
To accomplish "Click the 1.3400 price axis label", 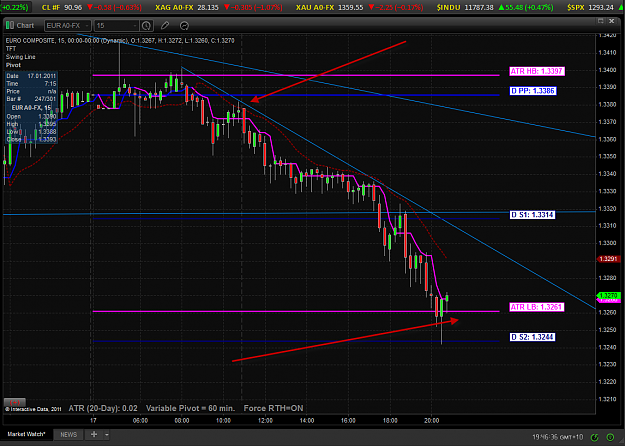I will point(607,70).
